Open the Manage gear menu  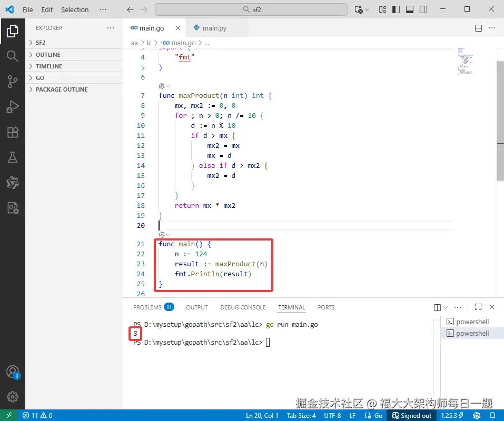pyautogui.click(x=12, y=397)
